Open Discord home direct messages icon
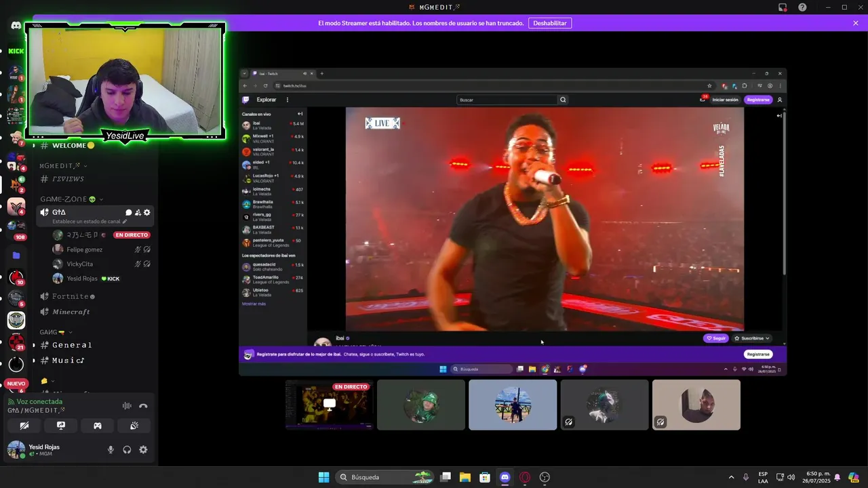Screen dimensions: 868x488 16,26
